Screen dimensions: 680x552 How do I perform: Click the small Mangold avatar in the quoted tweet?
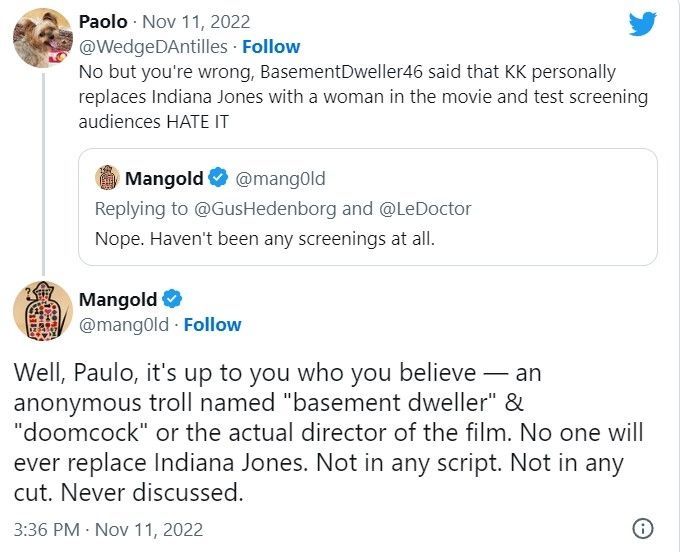pyautogui.click(x=107, y=179)
